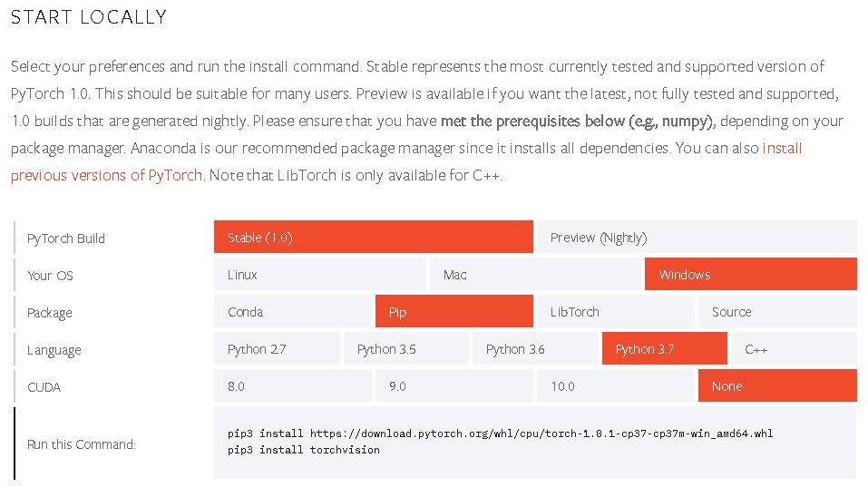Choose Conda as the package manager

click(293, 312)
